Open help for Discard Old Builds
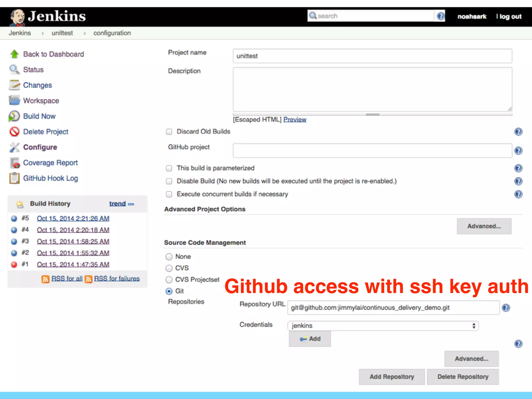The image size is (532, 399). 518,132
